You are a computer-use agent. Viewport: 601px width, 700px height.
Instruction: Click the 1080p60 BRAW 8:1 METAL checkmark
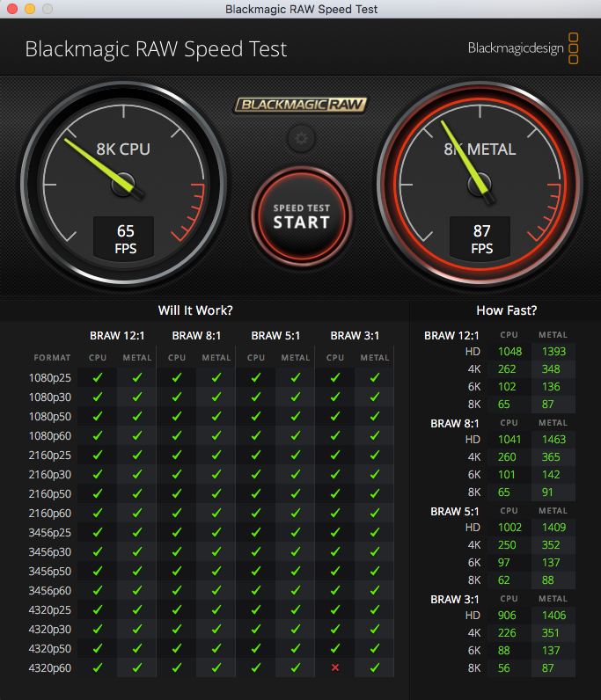(216, 435)
